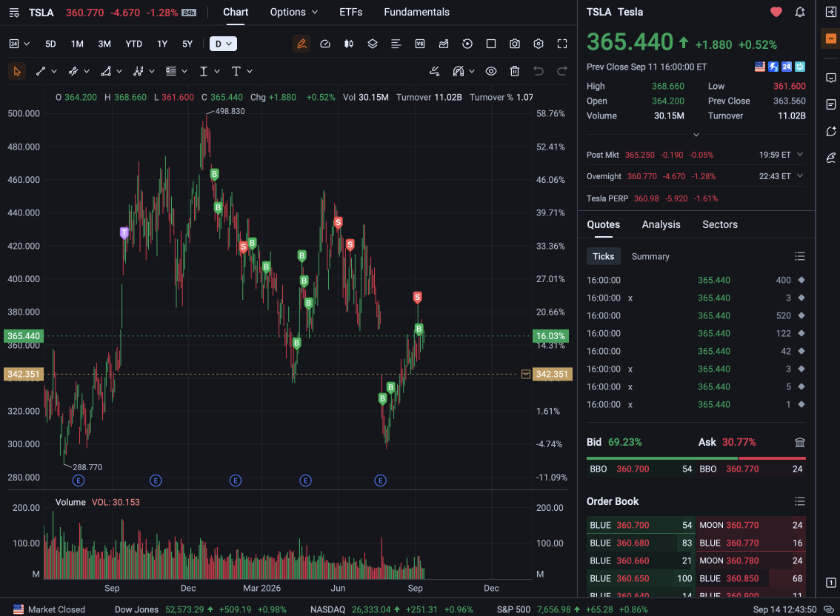Toggle the magnet snap mode icon
Viewport: 840px width, 616px height.
458,71
